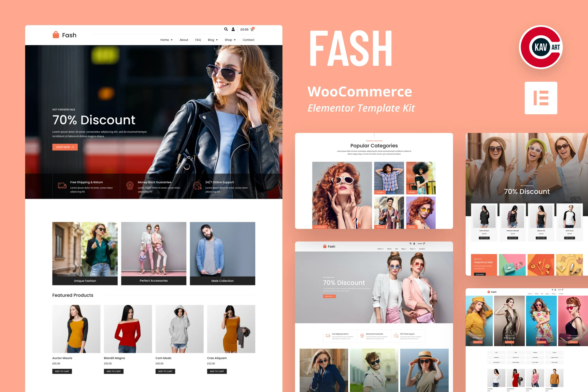The width and height of the screenshot is (588, 392).
Task: Click the About menu item
Action: [183, 40]
